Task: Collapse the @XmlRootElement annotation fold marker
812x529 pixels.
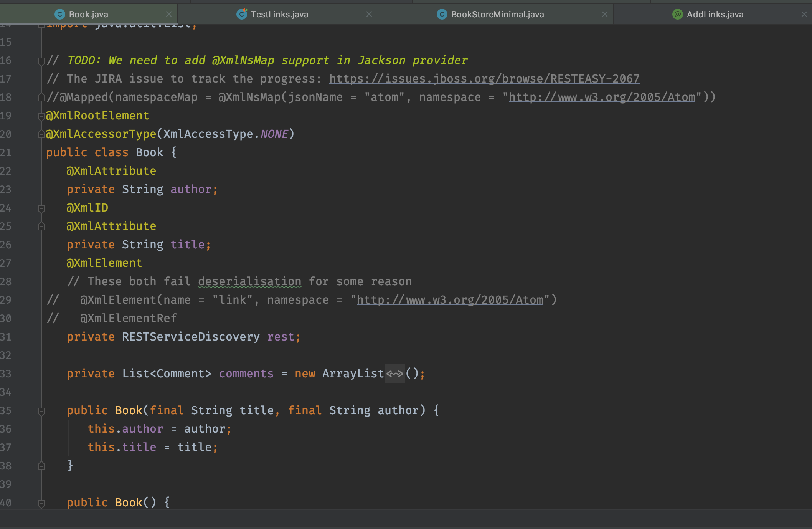Action: [x=41, y=116]
